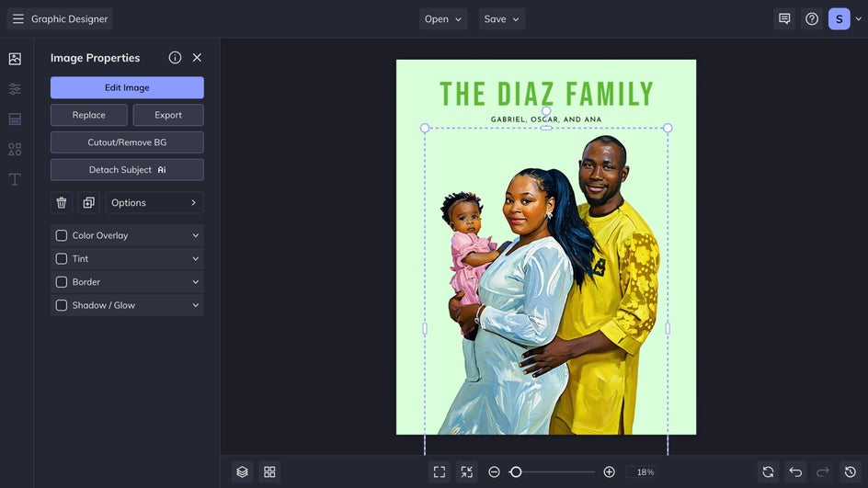The height and width of the screenshot is (488, 868).
Task: Open the Open dropdown menu
Action: pyautogui.click(x=443, y=18)
